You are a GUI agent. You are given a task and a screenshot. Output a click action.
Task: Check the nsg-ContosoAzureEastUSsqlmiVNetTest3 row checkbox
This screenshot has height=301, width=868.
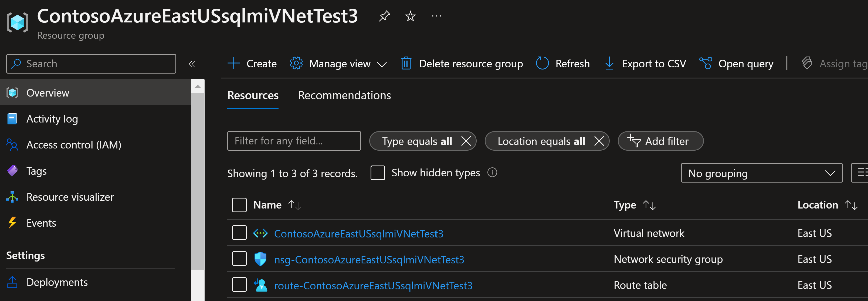(x=239, y=259)
